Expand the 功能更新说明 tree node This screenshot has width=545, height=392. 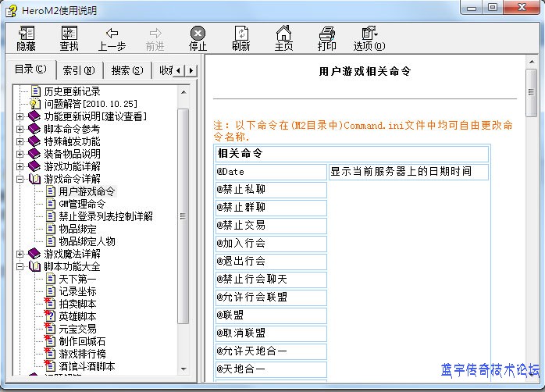coord(20,116)
